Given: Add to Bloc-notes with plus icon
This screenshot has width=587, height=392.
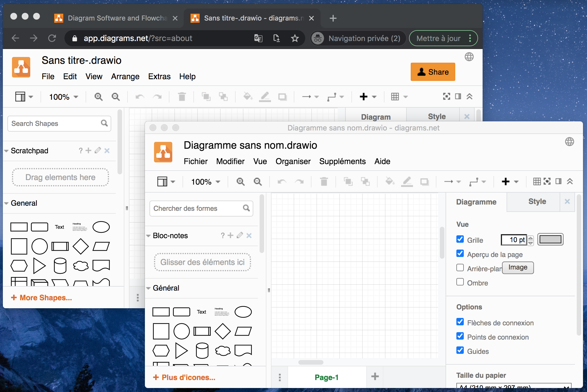Looking at the screenshot, I should pos(230,235).
